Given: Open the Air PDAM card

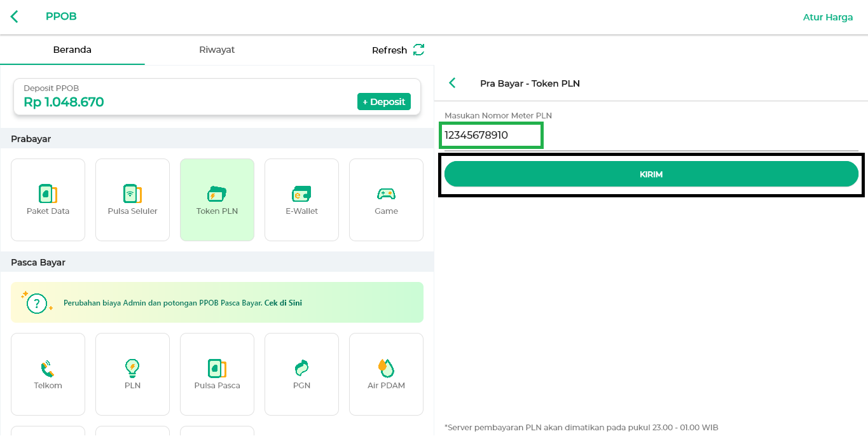Looking at the screenshot, I should click(386, 374).
